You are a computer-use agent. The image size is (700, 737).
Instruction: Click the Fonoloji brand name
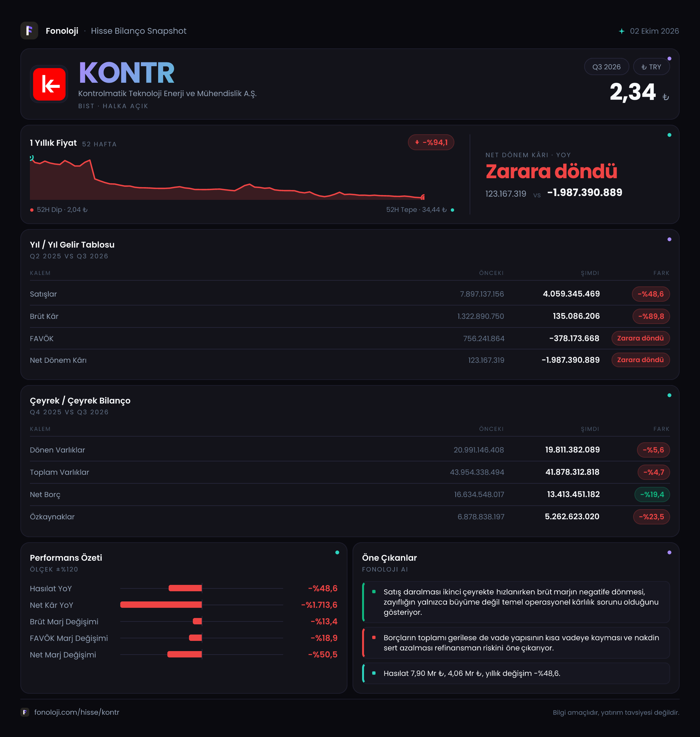point(62,31)
